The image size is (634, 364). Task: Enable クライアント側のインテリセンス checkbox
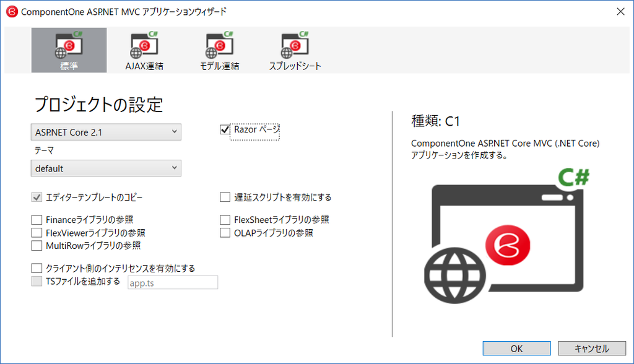[37, 268]
